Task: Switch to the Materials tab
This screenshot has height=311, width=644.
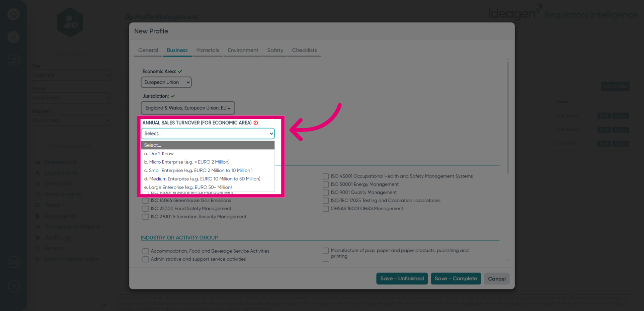Action: pos(208,50)
